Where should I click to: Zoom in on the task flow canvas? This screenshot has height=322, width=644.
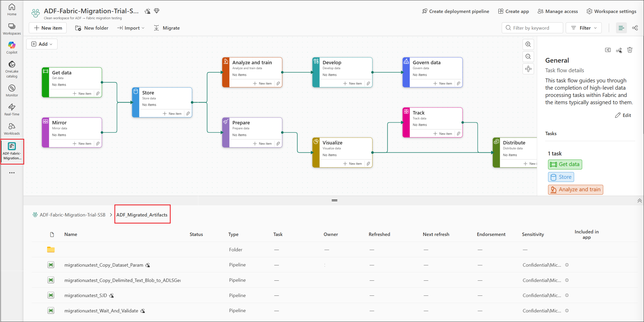[x=528, y=44]
